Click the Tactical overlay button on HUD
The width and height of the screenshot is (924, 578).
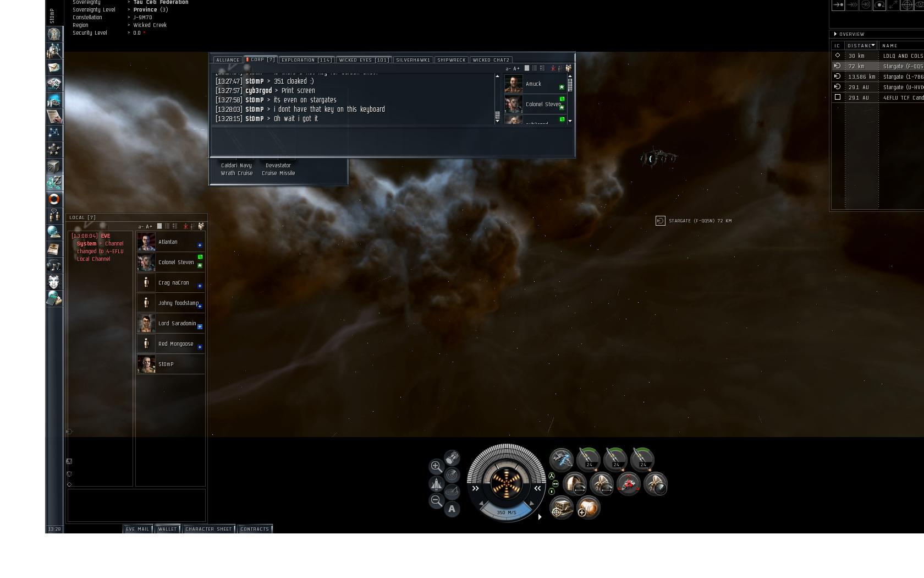(452, 492)
